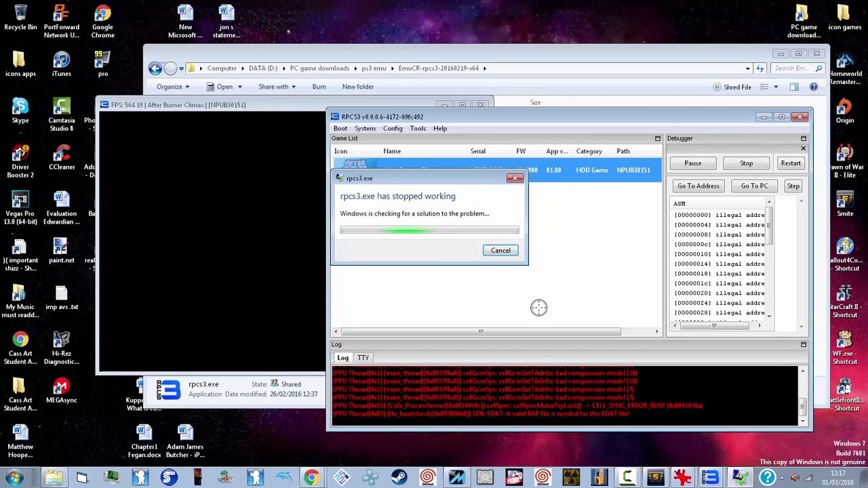Switch to the TTY tab in Log panel
868x488 pixels.
coord(363,358)
